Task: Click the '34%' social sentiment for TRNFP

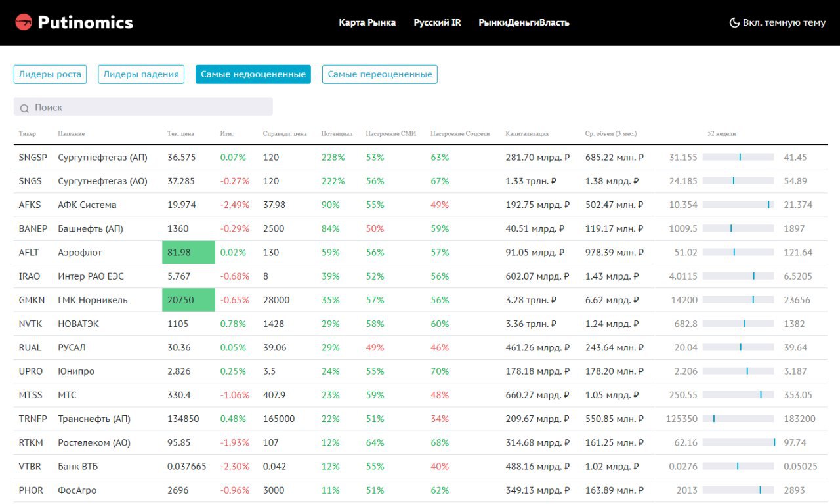Action: coord(440,419)
